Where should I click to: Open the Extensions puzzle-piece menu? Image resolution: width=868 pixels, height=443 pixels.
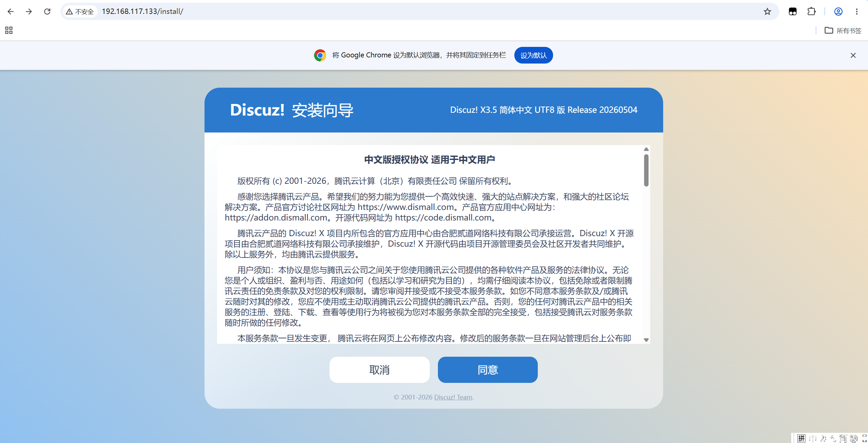pos(811,12)
